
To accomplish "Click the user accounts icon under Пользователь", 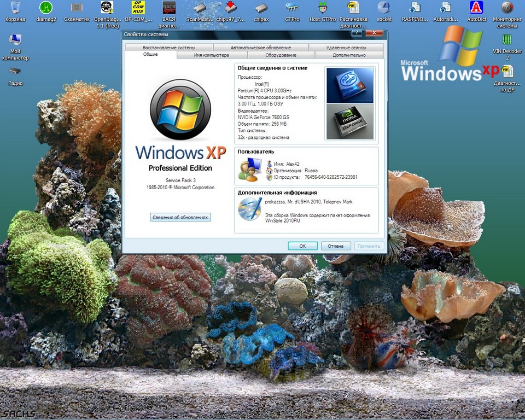I will coord(250,170).
